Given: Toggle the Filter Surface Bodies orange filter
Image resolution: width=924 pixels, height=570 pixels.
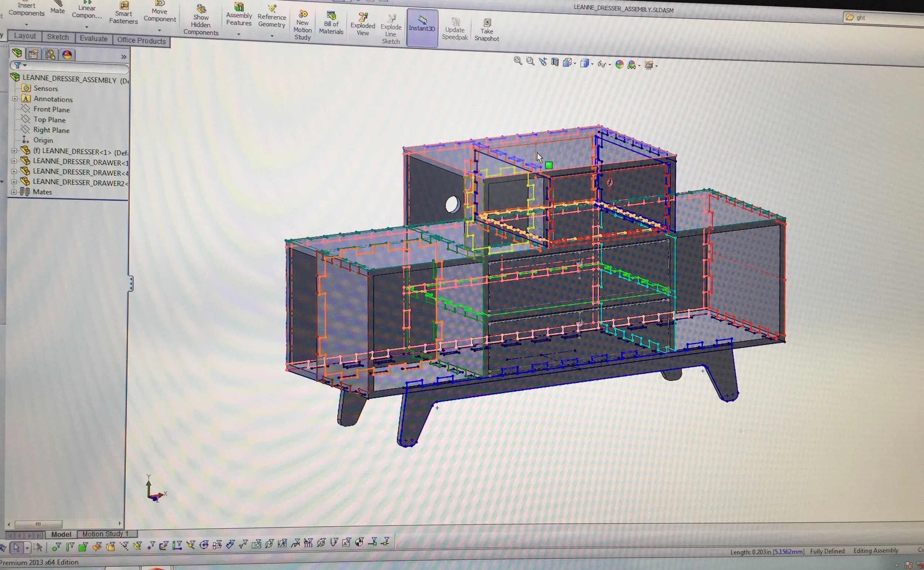Looking at the screenshot, I should click(x=97, y=546).
